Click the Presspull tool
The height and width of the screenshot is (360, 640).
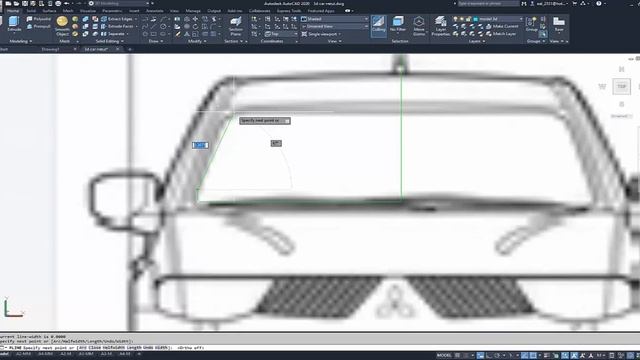pyautogui.click(x=39, y=27)
